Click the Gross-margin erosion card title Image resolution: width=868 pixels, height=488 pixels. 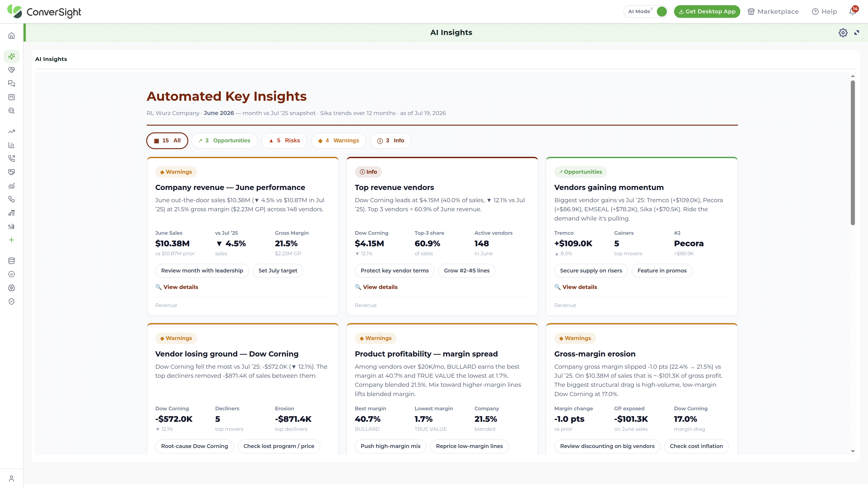point(595,354)
